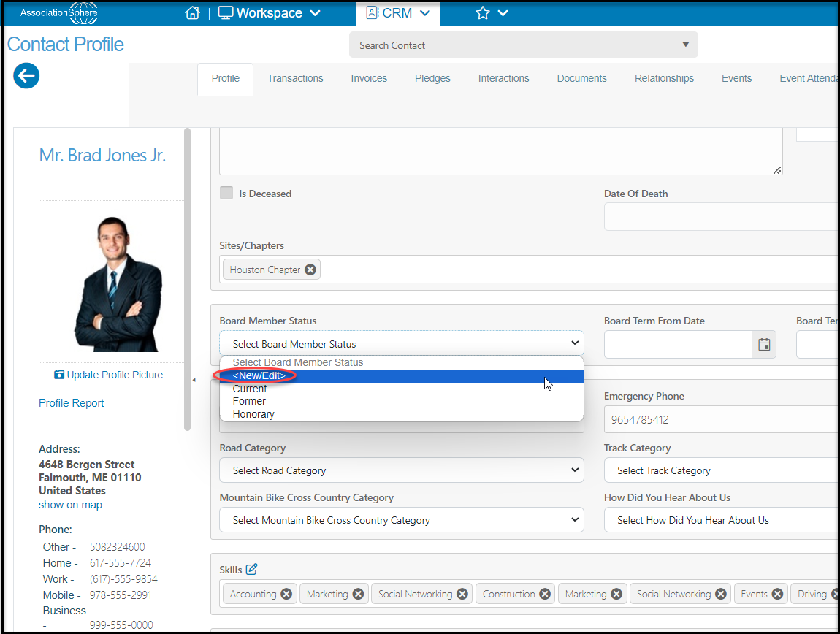Click the Skills edit pencil icon
Viewport: 840px width, 634px height.
(252, 569)
